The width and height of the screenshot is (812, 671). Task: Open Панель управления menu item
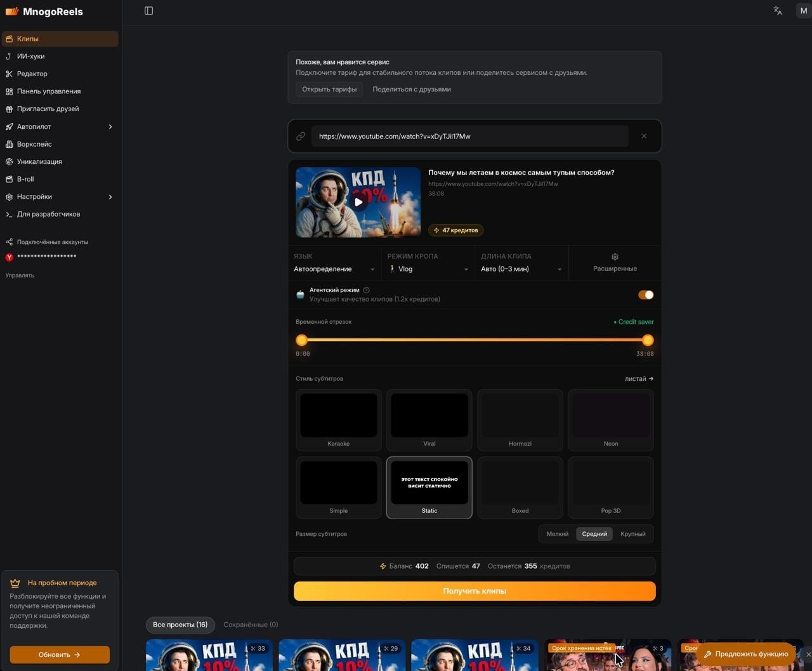(60, 91)
